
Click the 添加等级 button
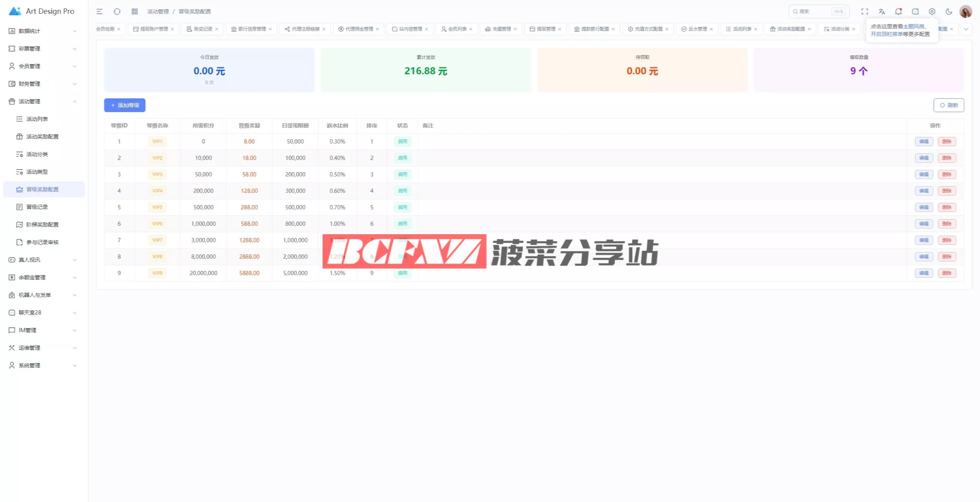125,105
